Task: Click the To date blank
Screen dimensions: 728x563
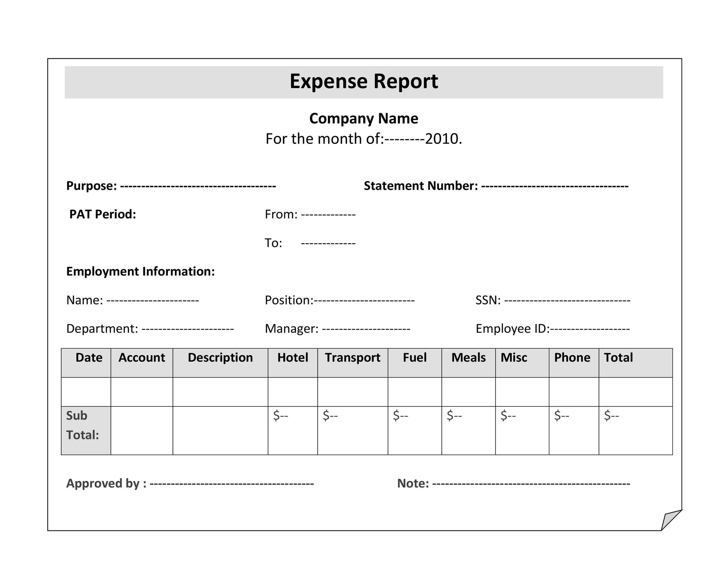Action: click(328, 243)
